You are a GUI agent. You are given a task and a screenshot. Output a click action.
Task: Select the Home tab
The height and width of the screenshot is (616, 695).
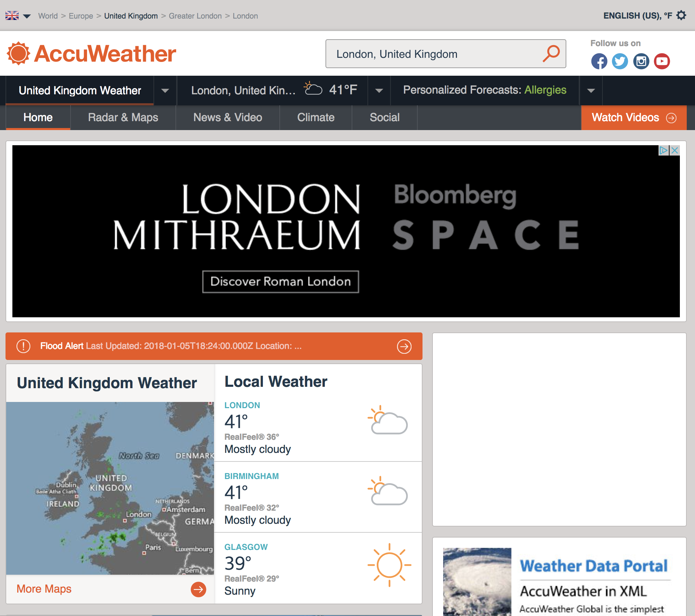[38, 117]
